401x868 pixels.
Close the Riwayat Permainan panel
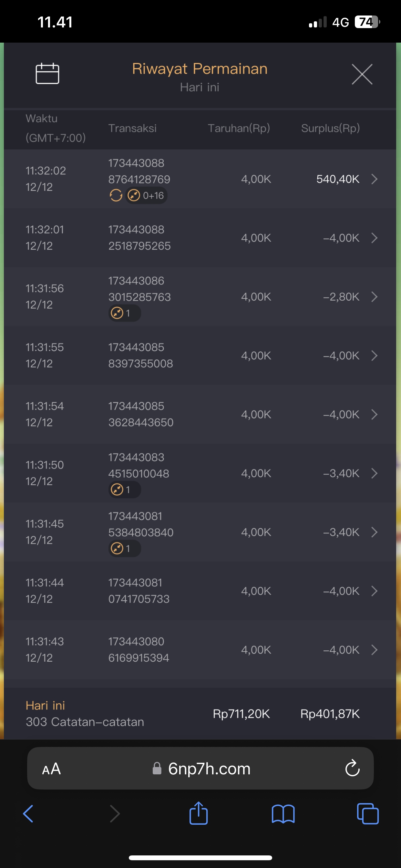point(362,74)
